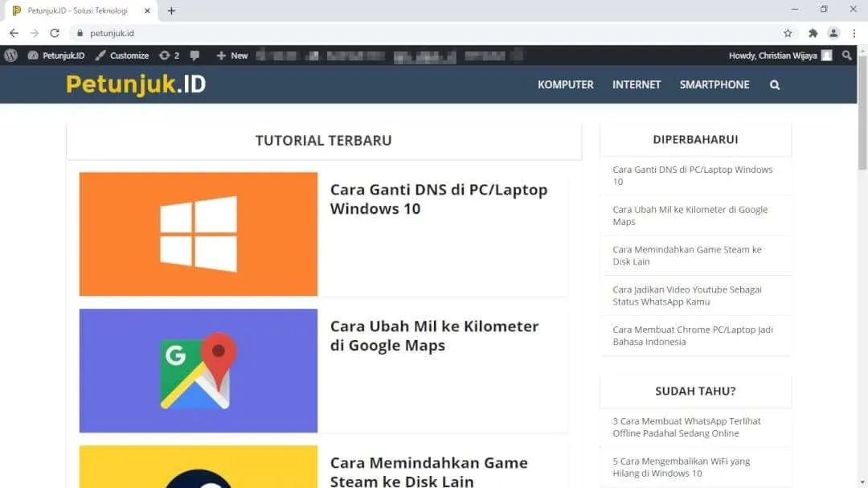Open the SMARTPHONE menu item
The image size is (868, 488).
tap(714, 84)
